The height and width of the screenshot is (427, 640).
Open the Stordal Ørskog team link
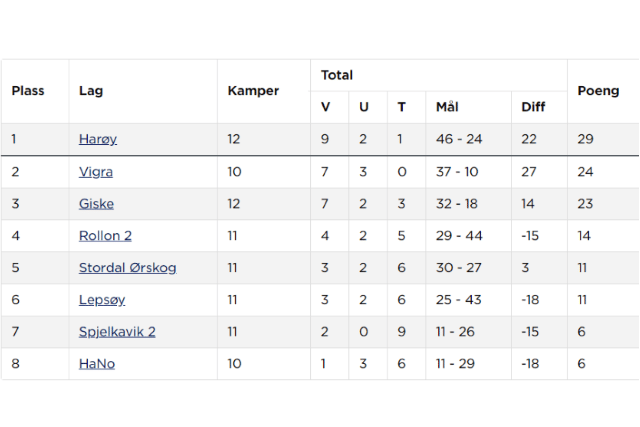pyautogui.click(x=128, y=268)
